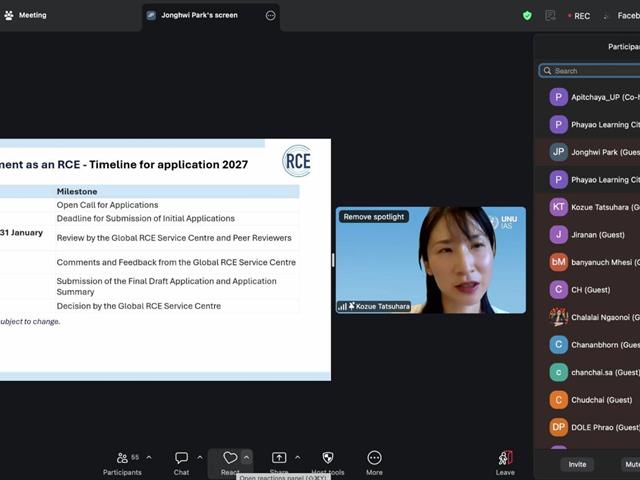Click the transcript notes icon beside REC
This screenshot has height=480, width=640.
[550, 16]
